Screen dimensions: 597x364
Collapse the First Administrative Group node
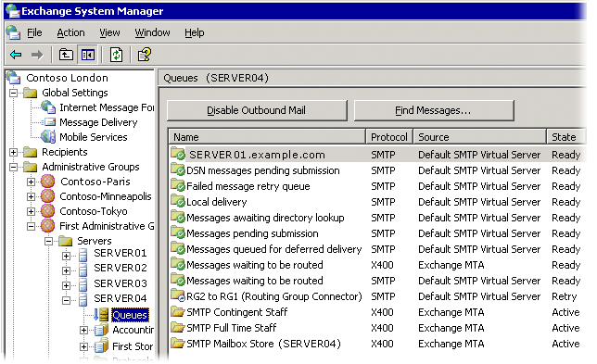[31, 226]
